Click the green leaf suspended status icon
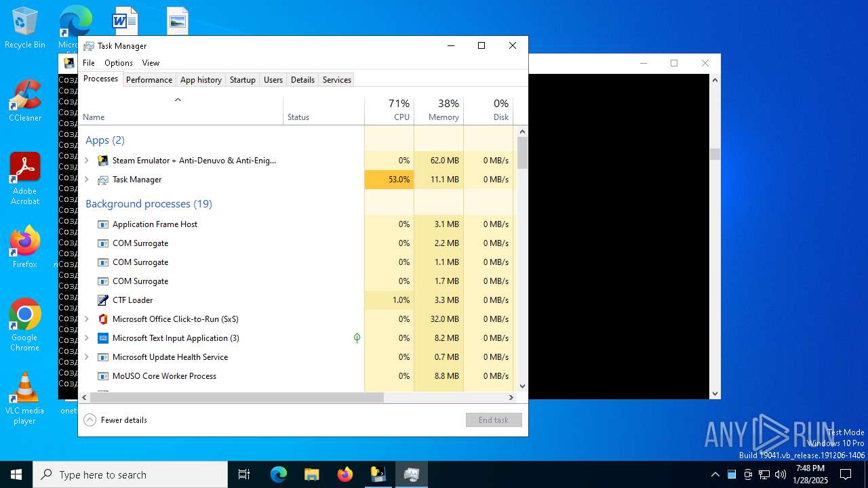 (357, 338)
